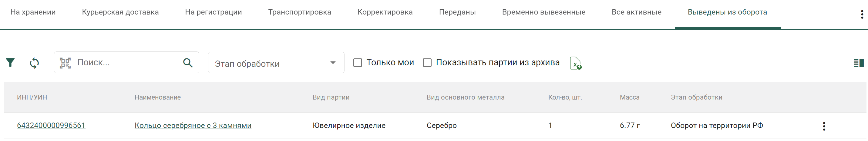Enable the Только мои checkbox
Image resolution: width=868 pixels, height=141 pixels.
(358, 63)
